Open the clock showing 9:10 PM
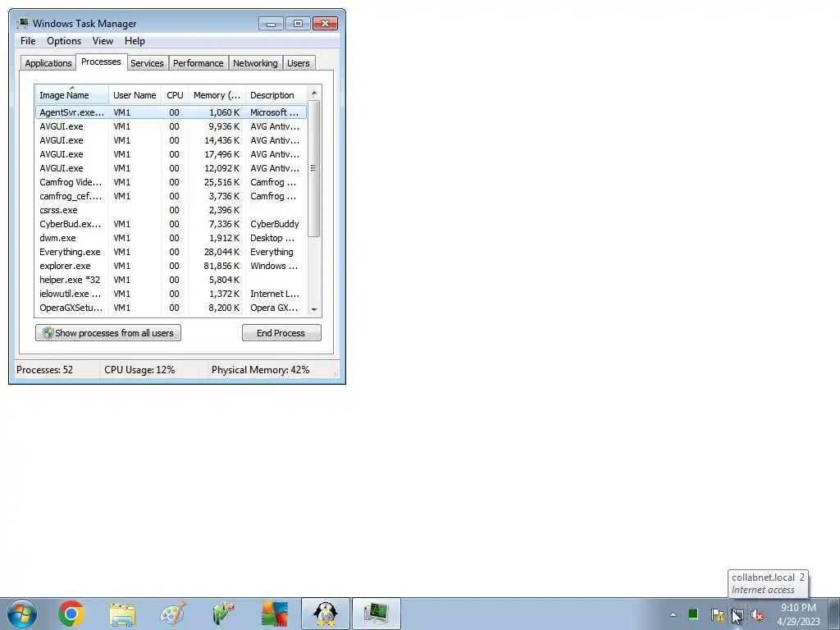This screenshot has height=630, width=840. click(798, 614)
